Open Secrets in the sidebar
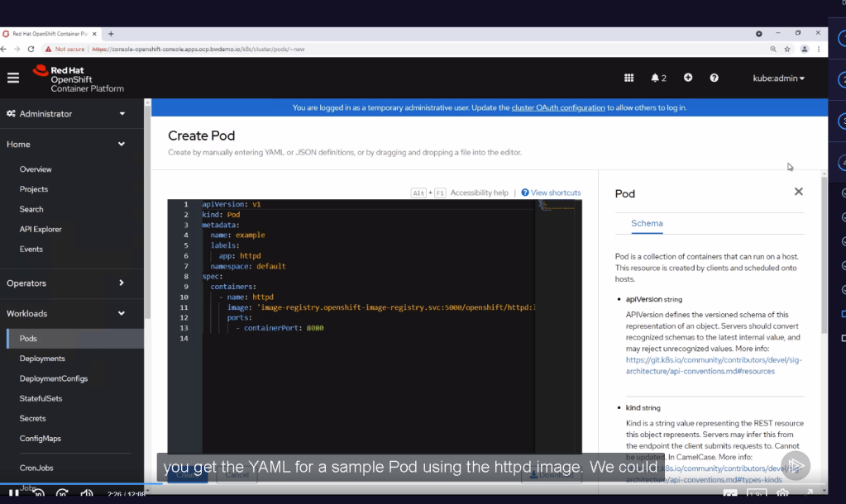The image size is (846, 504). point(32,418)
